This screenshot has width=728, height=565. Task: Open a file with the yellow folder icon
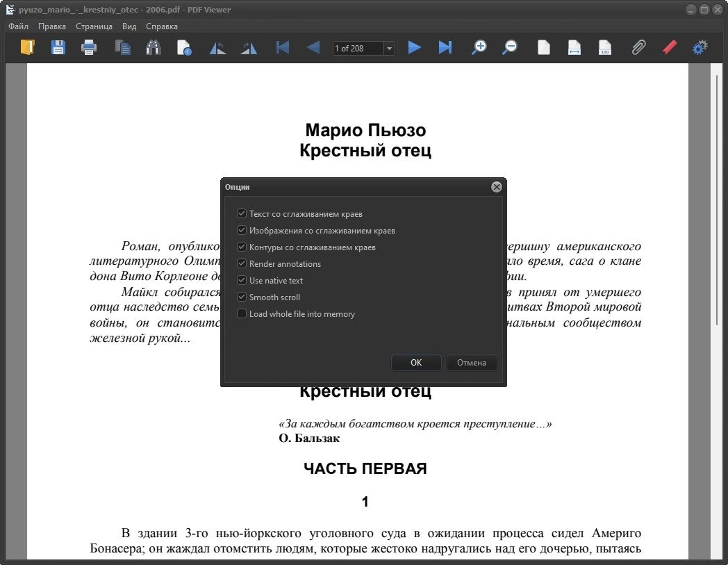coord(27,47)
